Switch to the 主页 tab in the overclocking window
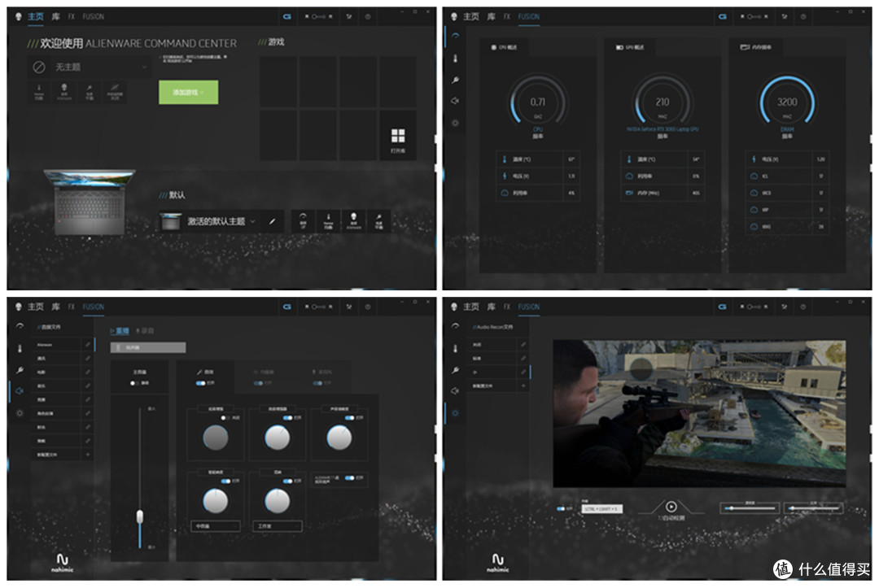 471,17
